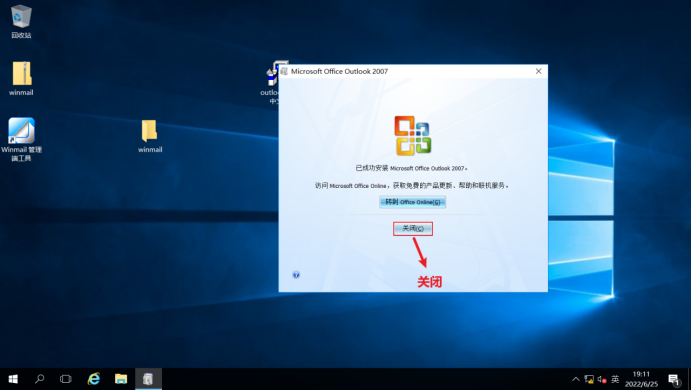Launch Internet Explorer from the taskbar

[x=93, y=379]
